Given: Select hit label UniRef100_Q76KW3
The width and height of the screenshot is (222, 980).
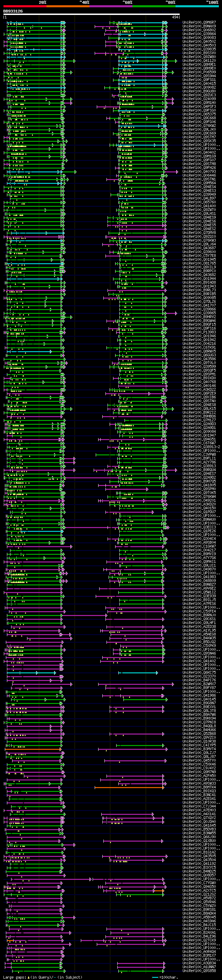Looking at the screenshot, I should click(x=199, y=241).
